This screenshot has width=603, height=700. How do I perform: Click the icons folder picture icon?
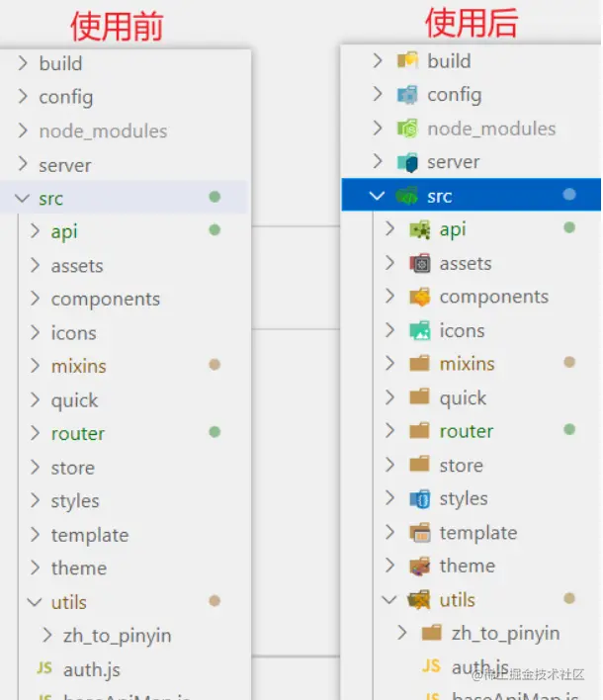pos(419,330)
